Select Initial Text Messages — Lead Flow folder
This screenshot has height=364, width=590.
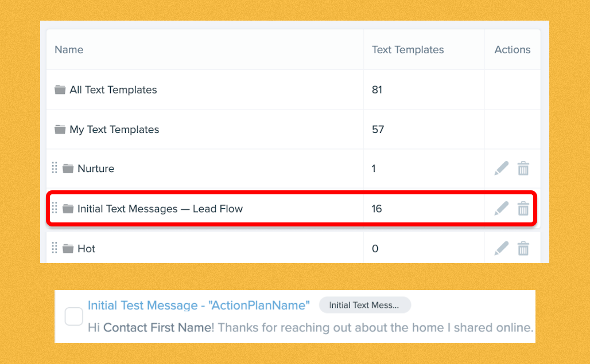[x=160, y=209]
